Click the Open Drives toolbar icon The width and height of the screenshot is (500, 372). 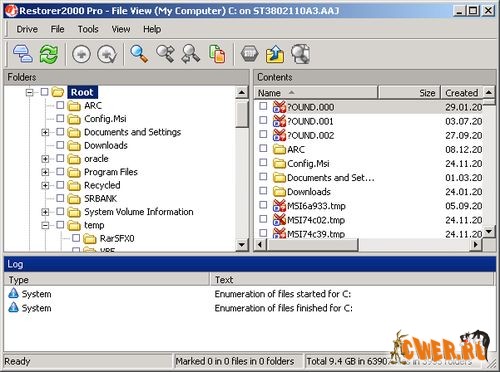coord(23,54)
